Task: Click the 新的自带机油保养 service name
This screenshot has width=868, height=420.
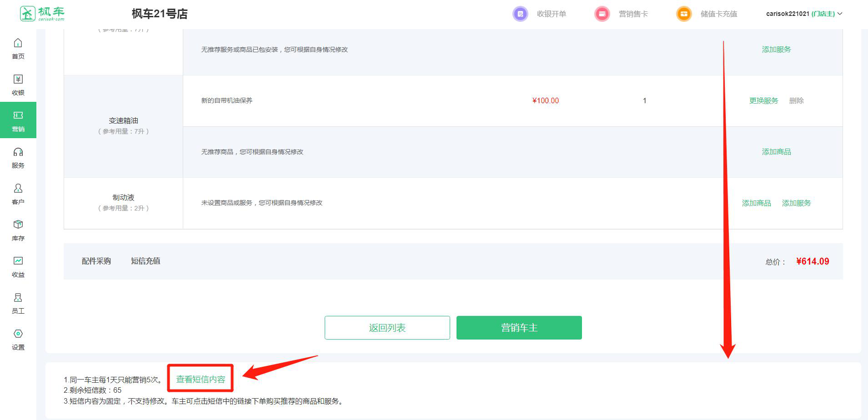Action: (x=227, y=101)
